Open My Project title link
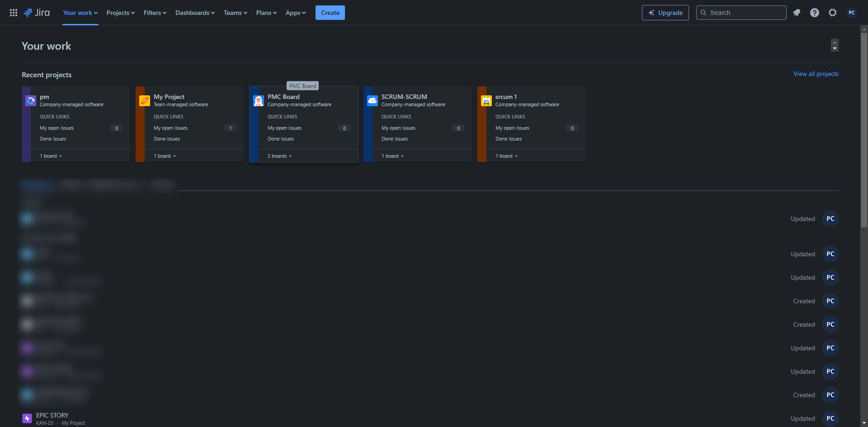The image size is (868, 427). [x=169, y=97]
